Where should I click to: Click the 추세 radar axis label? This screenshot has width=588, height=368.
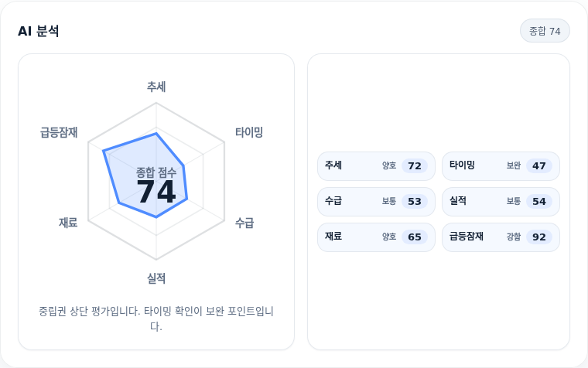[156, 87]
